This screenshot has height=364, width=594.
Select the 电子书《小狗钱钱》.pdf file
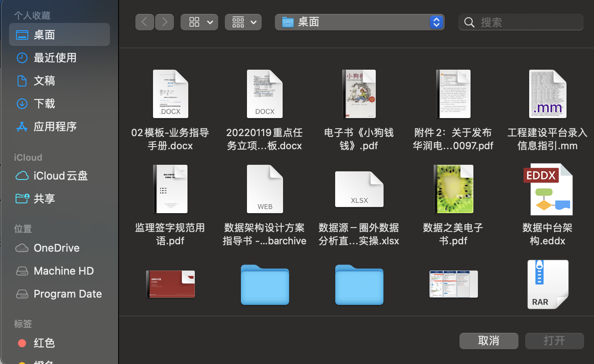click(359, 111)
